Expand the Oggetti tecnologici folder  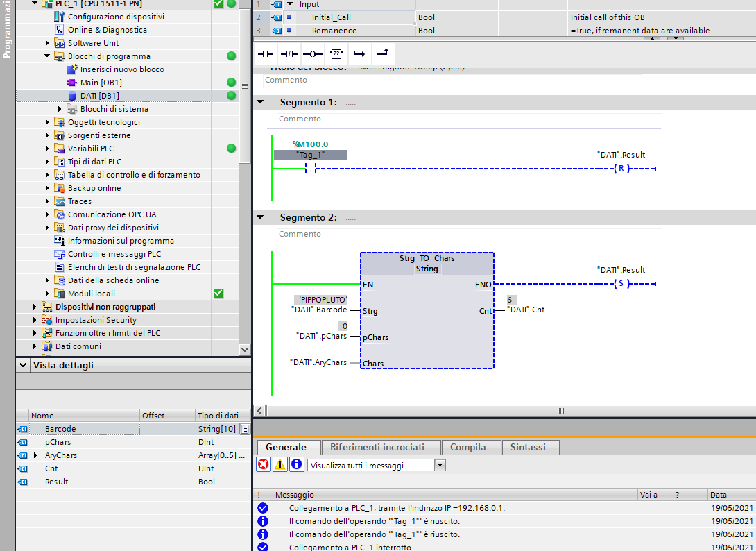47,122
